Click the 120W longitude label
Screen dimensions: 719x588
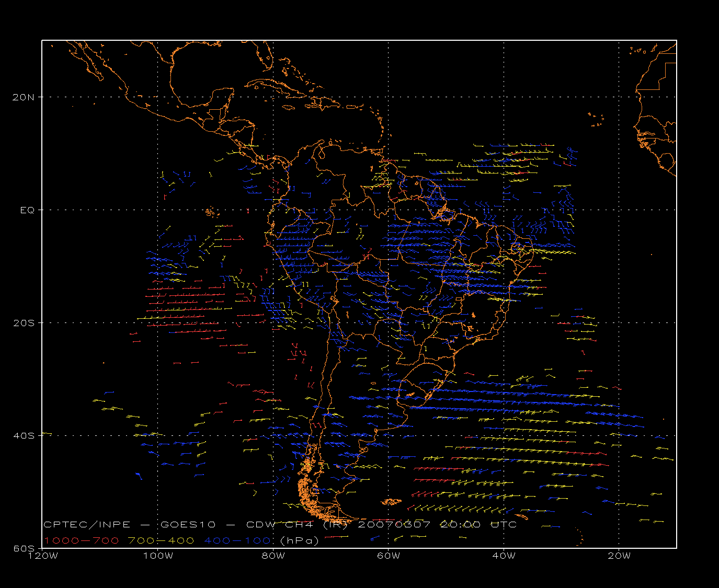tap(42, 556)
